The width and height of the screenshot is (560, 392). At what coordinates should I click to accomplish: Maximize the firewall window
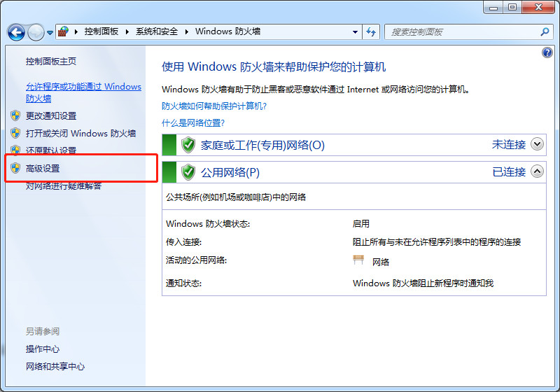point(512,7)
